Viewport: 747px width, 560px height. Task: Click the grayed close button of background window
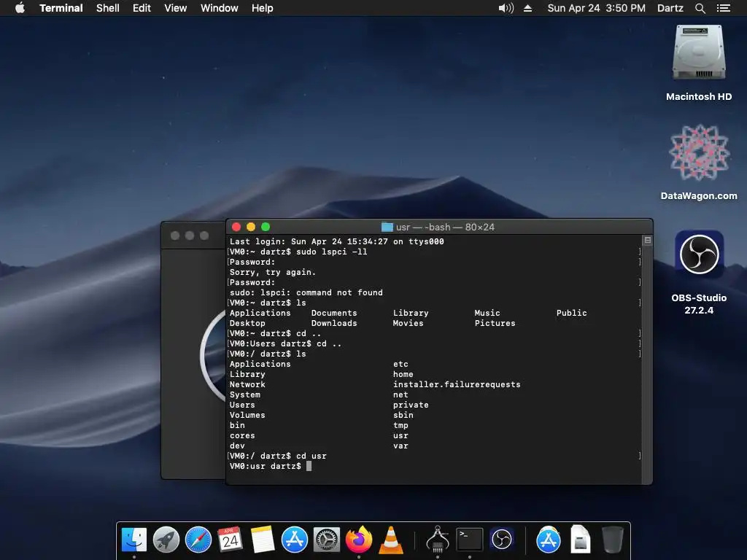coord(175,236)
